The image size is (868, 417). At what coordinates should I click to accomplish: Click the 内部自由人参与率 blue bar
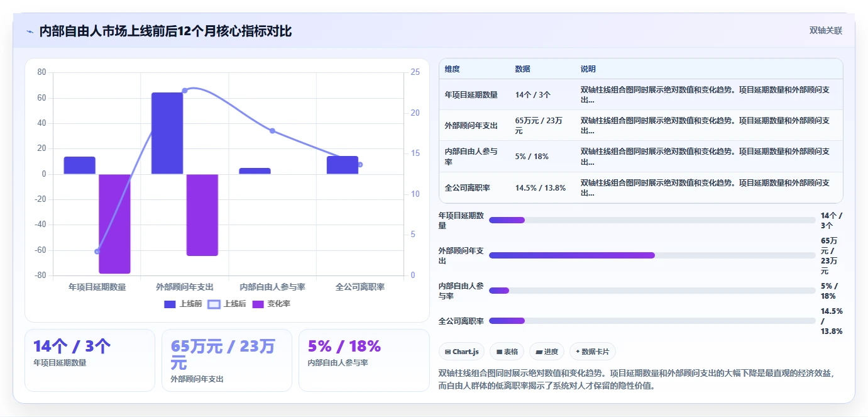(x=255, y=171)
